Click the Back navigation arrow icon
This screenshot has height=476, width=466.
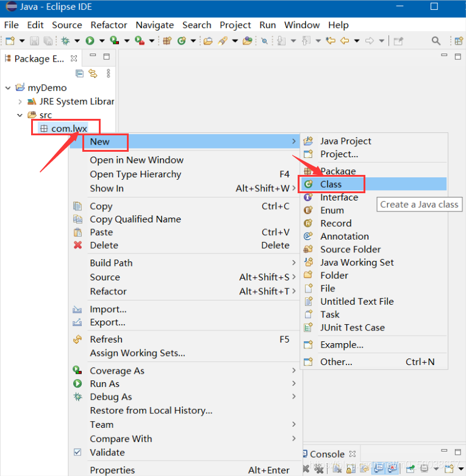[345, 40]
